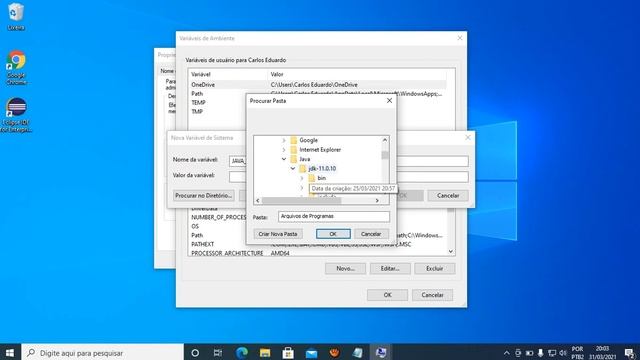The height and width of the screenshot is (360, 640).
Task: Click Editar button in Variáveis de Ambiente
Action: (390, 269)
